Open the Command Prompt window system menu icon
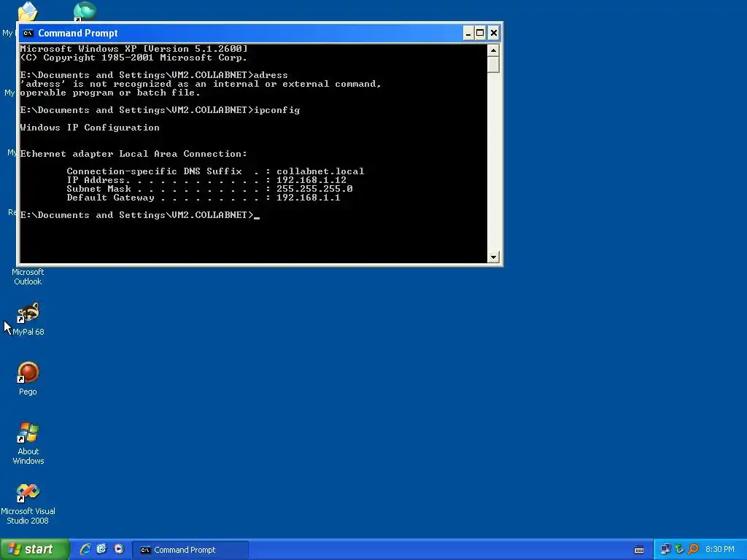 tap(28, 33)
